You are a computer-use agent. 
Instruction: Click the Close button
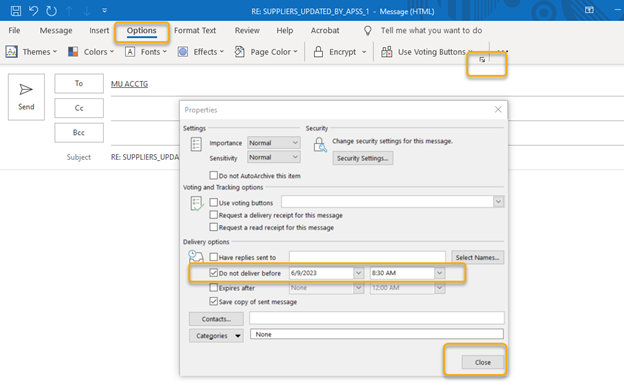click(x=483, y=362)
